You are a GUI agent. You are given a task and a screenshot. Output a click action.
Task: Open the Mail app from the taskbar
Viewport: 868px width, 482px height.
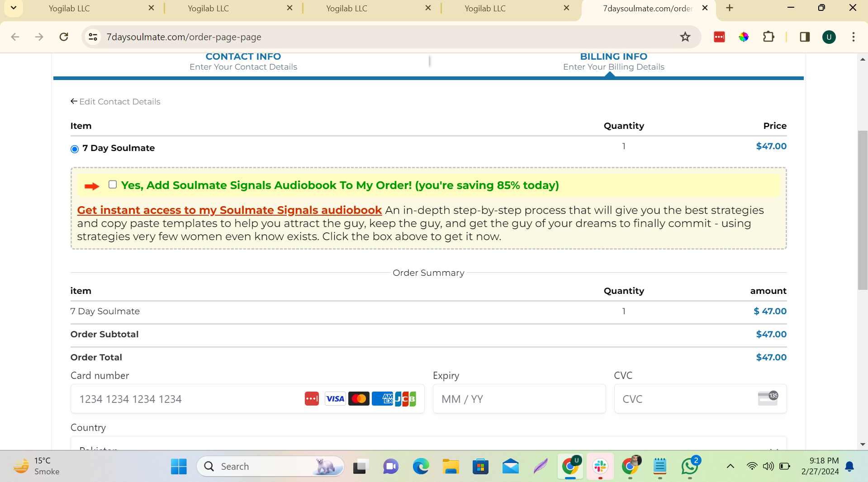(x=511, y=466)
